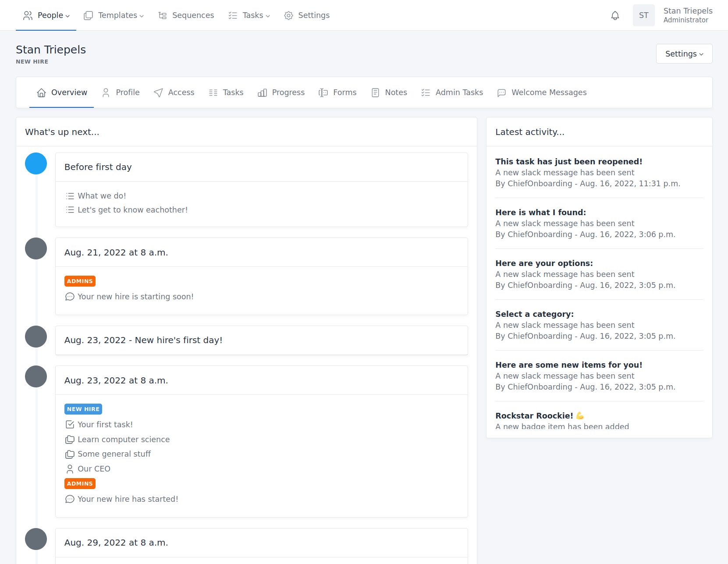Click the Settings gear icon in navbar
This screenshot has width=728, height=564.
pos(288,15)
